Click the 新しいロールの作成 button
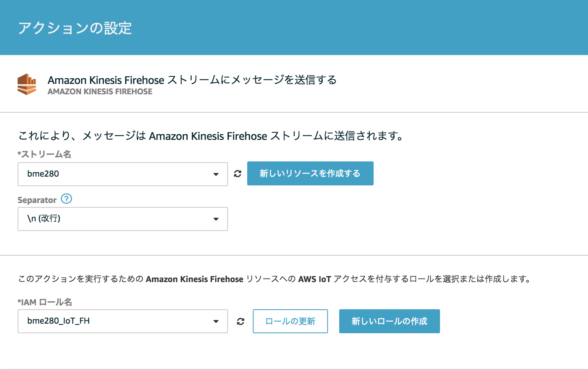 click(x=390, y=321)
